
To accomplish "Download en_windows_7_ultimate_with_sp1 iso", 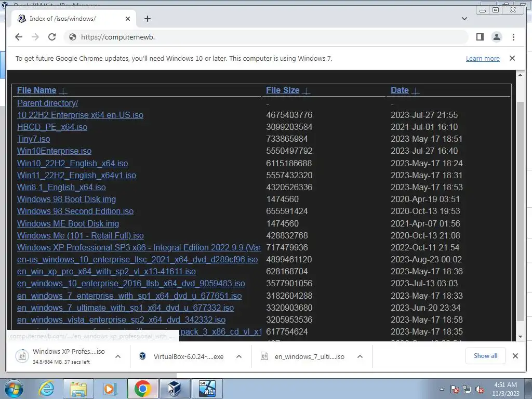I will (126, 308).
